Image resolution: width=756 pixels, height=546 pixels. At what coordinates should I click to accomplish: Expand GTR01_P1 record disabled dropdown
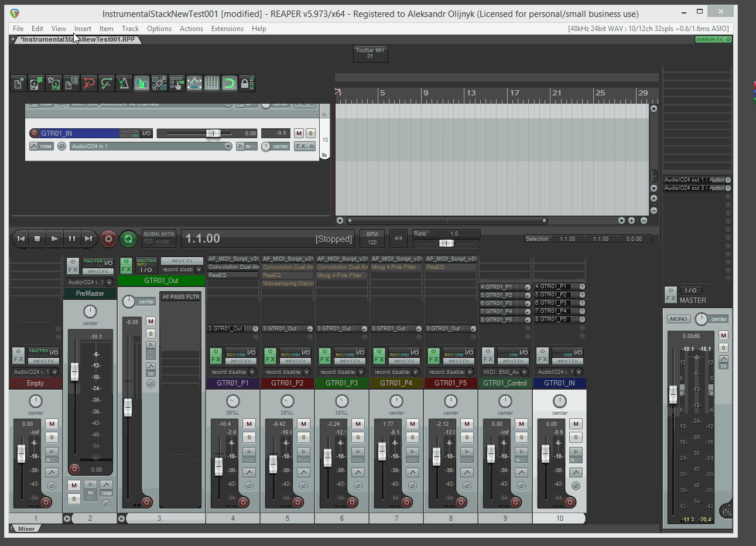point(252,372)
